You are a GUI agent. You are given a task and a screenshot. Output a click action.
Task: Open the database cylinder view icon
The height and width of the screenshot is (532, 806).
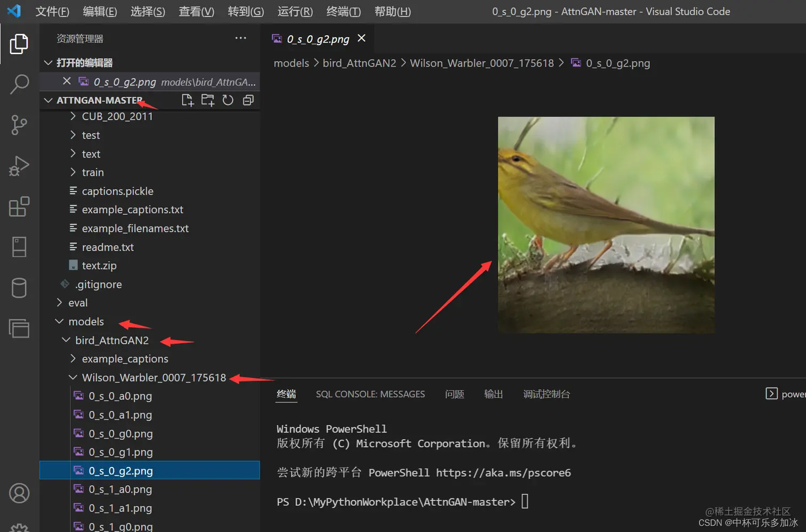[19, 288]
